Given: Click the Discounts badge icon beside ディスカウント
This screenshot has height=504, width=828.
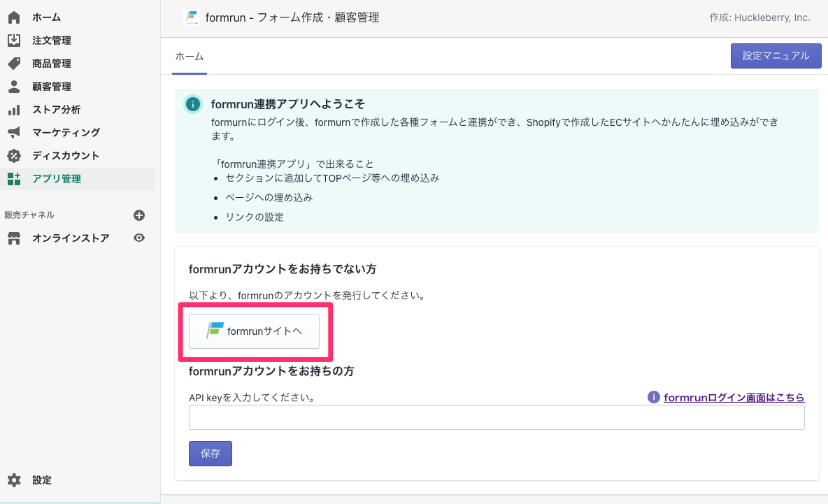Looking at the screenshot, I should [14, 156].
